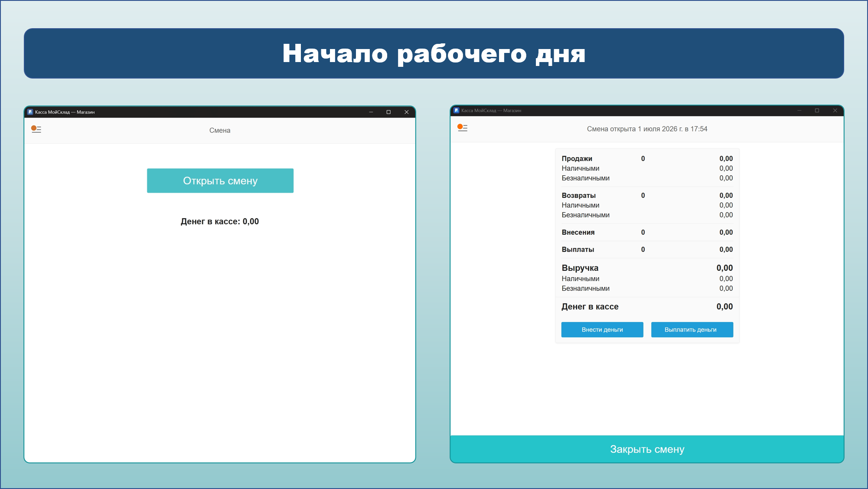Click Наличными under Продажи
Image resolution: width=868 pixels, height=489 pixels.
coord(580,168)
